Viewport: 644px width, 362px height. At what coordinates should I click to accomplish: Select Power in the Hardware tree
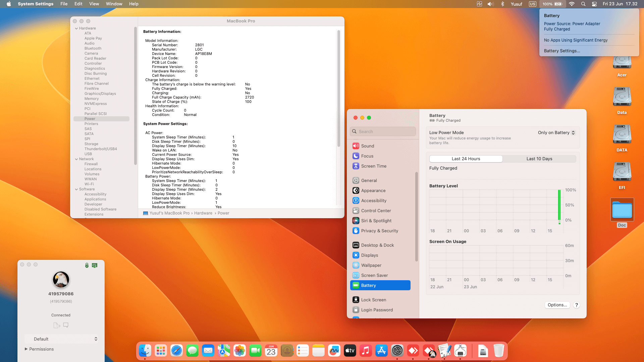click(101, 119)
